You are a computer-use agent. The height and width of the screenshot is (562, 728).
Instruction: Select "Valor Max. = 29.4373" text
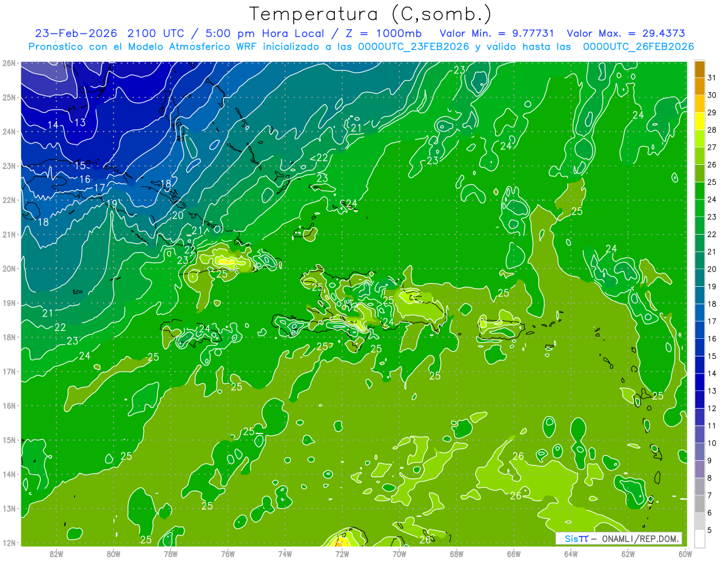click(626, 33)
